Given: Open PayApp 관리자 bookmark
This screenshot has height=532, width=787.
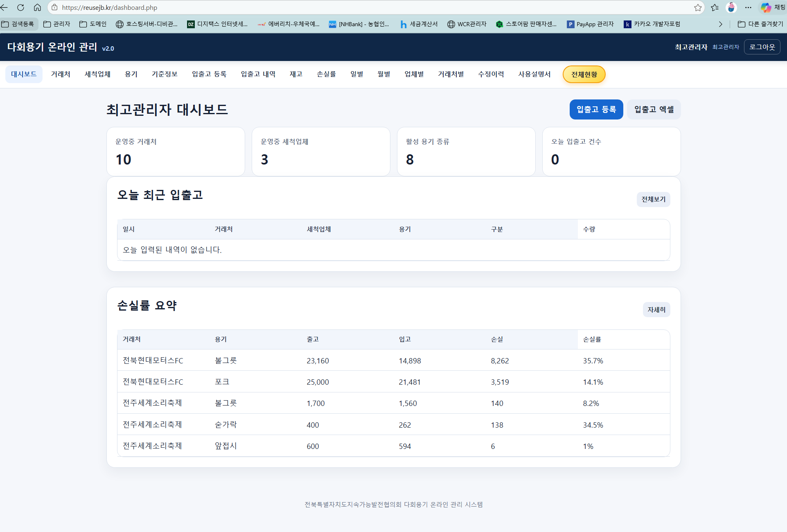Looking at the screenshot, I should tap(590, 24).
